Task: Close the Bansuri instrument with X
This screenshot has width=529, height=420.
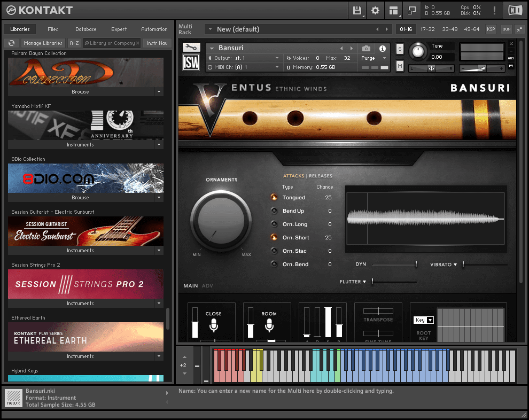Action: pos(511,44)
